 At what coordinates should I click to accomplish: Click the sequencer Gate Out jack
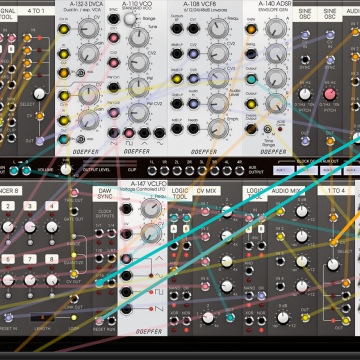coord(74,210)
